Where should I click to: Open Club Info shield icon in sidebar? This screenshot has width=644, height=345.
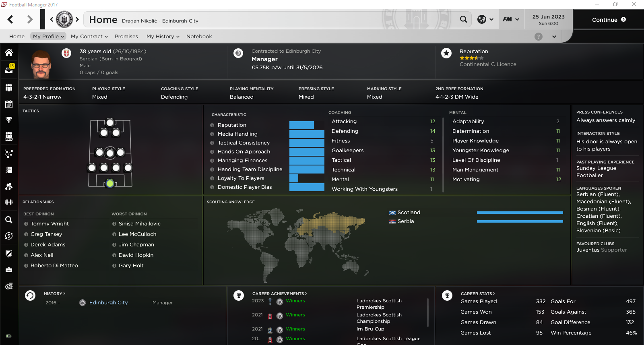[x=9, y=253]
